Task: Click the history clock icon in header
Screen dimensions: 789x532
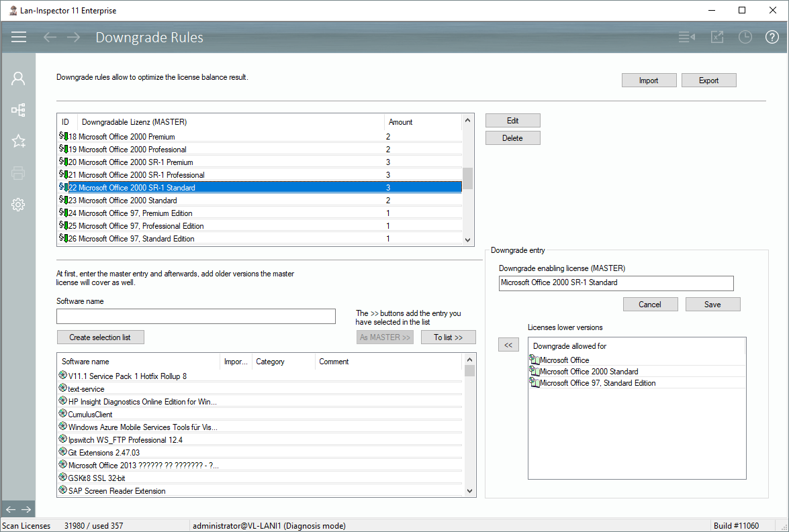Action: tap(745, 37)
